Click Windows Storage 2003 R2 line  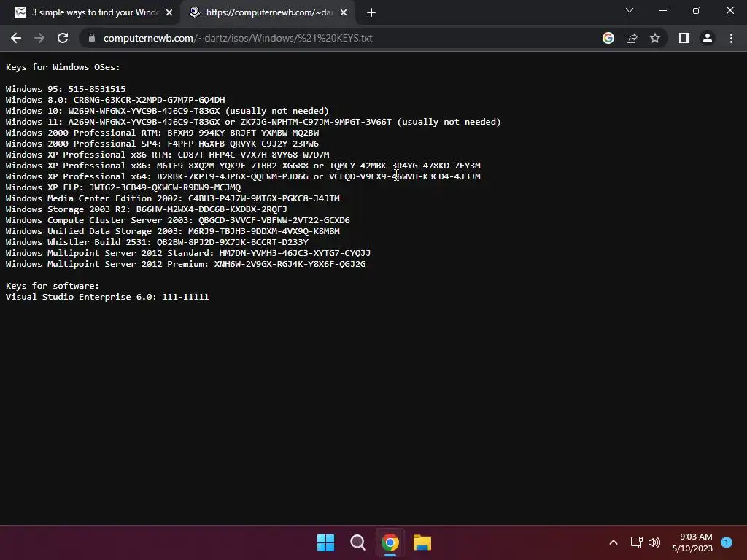tap(146, 209)
